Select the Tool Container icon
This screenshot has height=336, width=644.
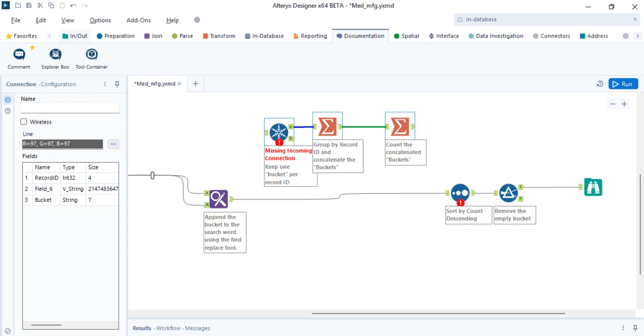pyautogui.click(x=92, y=54)
